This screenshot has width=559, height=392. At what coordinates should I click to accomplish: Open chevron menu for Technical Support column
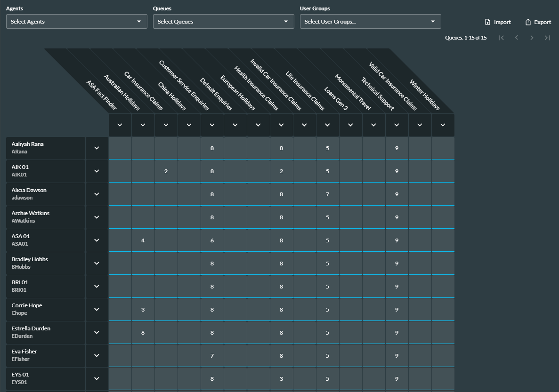coord(397,125)
